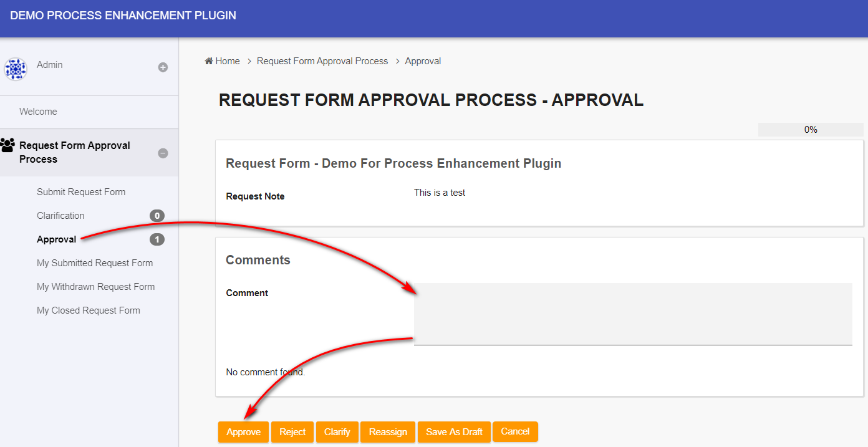Click the Clarification count badge
868x447 pixels.
point(157,216)
